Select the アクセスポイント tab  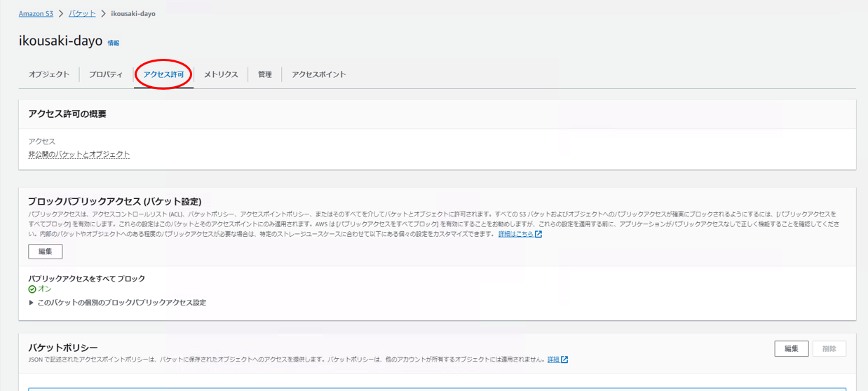point(319,74)
